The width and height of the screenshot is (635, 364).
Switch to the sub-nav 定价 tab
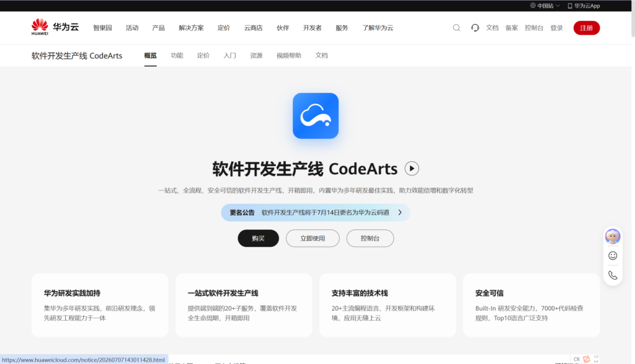pos(203,55)
